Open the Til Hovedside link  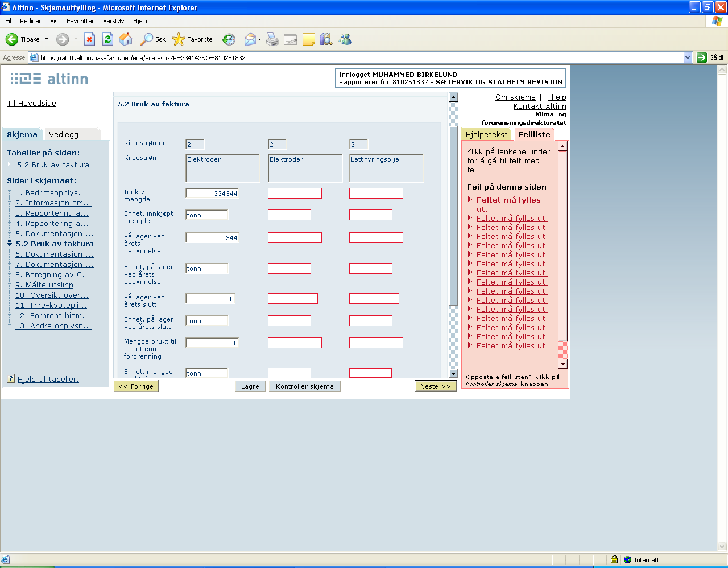tap(31, 103)
